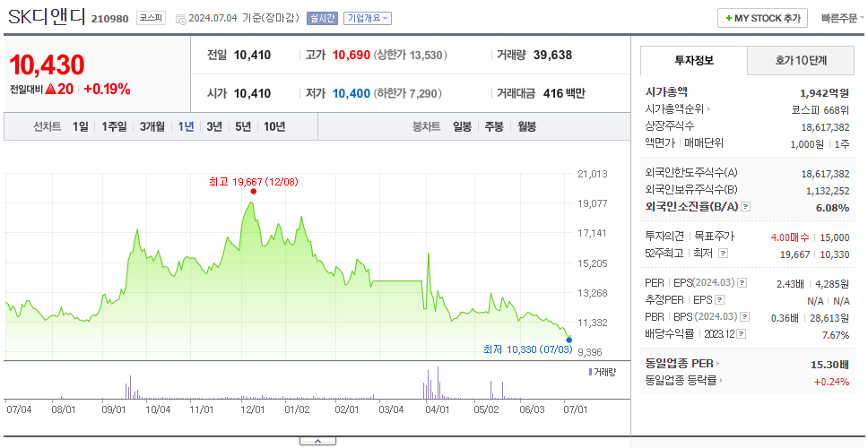The height and width of the screenshot is (448, 868).
Task: Click the 시가총액 value 1,942억원
Action: 824,93
